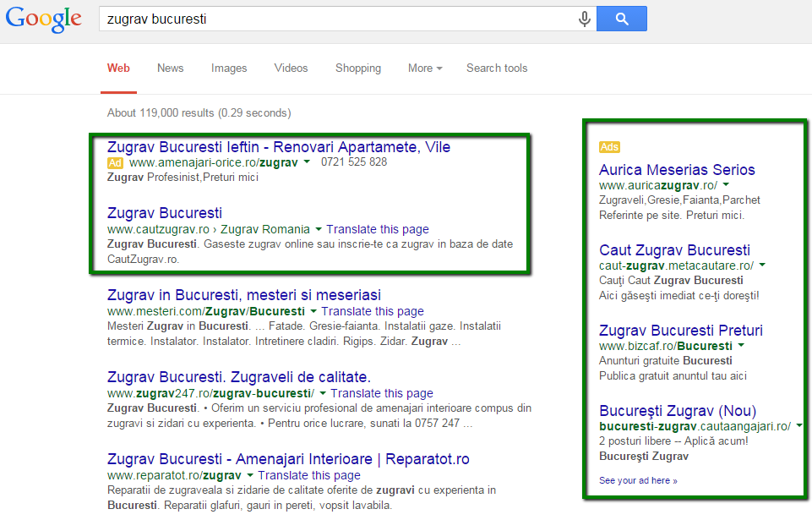Click the yellow Ad badge beside amenajari-orice.ro
The image size is (812, 520).
click(115, 163)
